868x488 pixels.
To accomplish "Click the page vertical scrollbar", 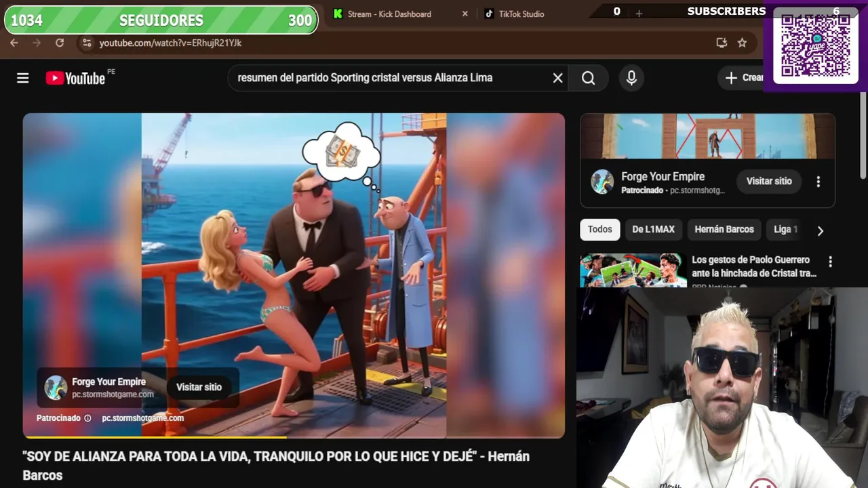I will 863,136.
